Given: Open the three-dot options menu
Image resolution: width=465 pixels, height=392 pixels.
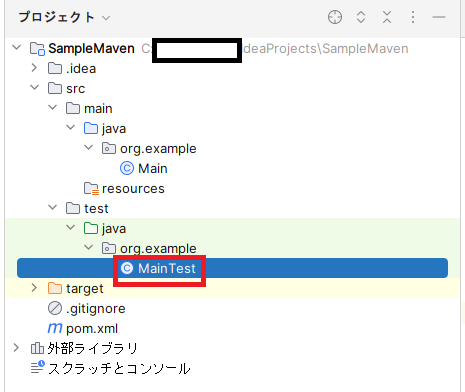Looking at the screenshot, I should 413,17.
